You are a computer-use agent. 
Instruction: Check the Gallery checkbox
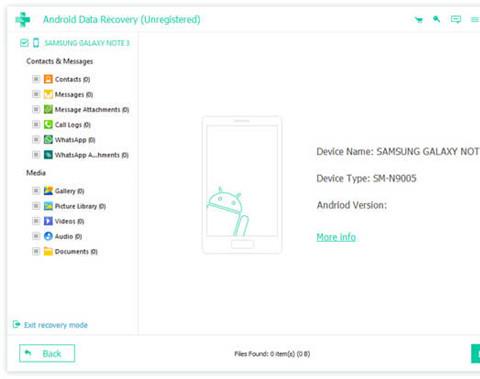tap(36, 191)
